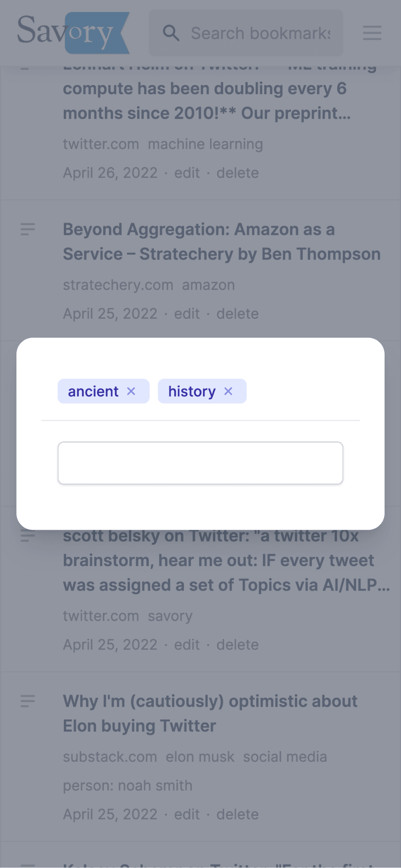Select the amazon tag
Screen dimensions: 401x868
click(x=209, y=285)
